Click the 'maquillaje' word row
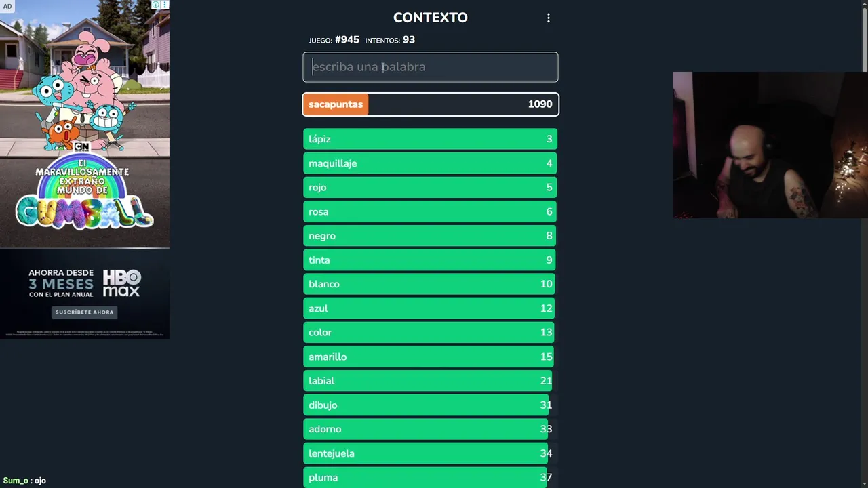 430,163
